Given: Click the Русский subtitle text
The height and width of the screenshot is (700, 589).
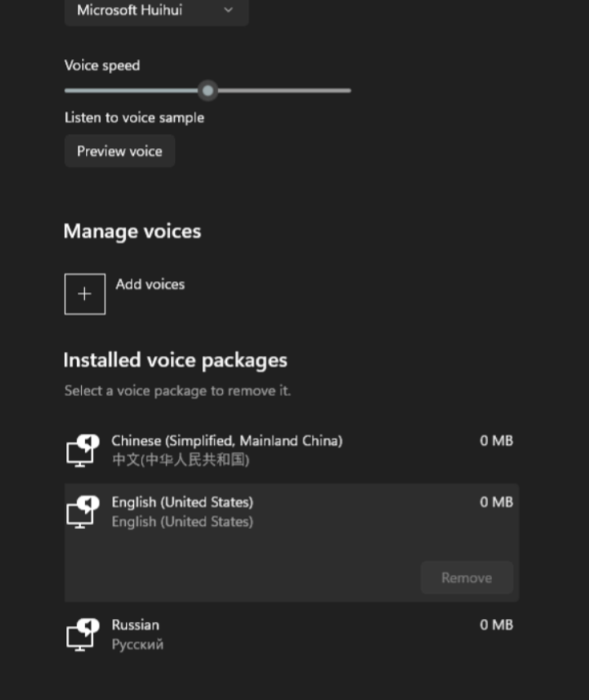Looking at the screenshot, I should tap(137, 644).
